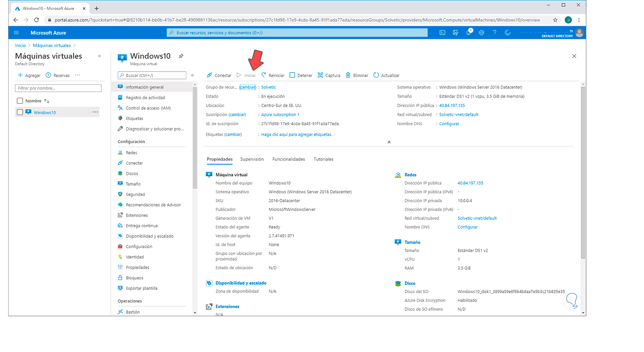Screen dimensions: 644x352
Task: Open the Solvetic resource group link
Action: tap(269, 87)
